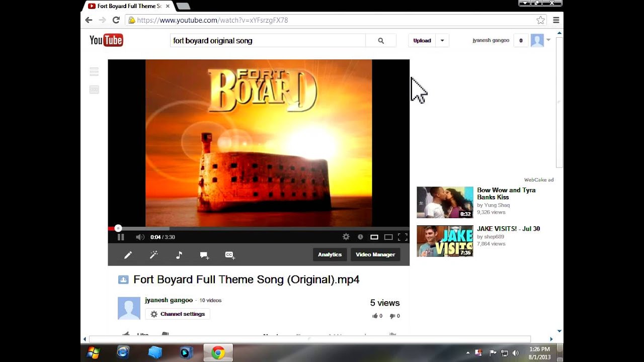The width and height of the screenshot is (644, 362).
Task: Open player settings gear menu
Action: pos(346,237)
